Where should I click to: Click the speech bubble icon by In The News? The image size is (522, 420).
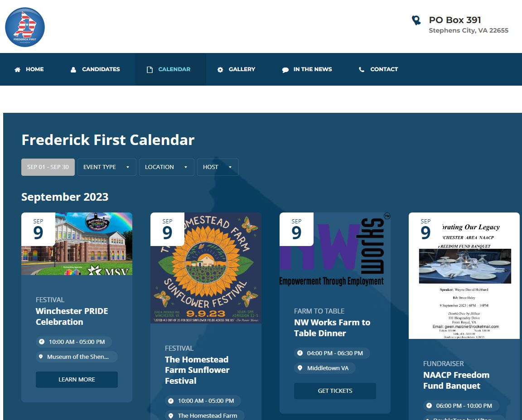[x=285, y=70]
